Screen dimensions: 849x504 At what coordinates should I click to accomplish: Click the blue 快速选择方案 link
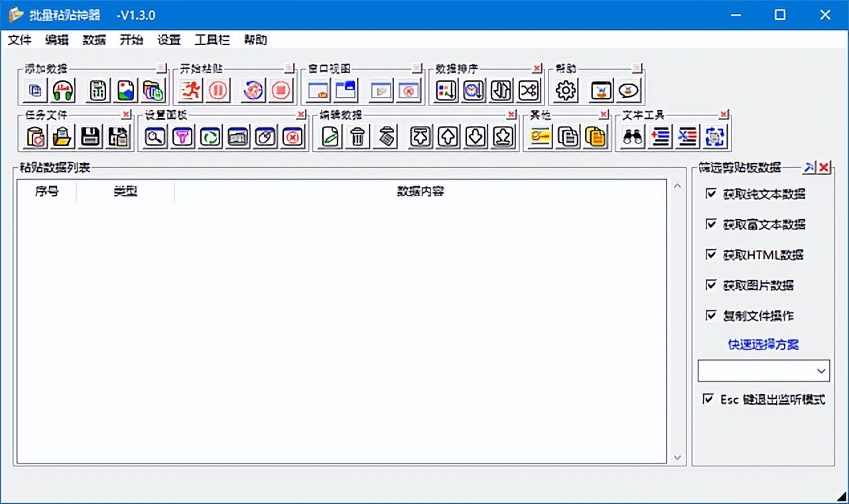[x=763, y=345]
